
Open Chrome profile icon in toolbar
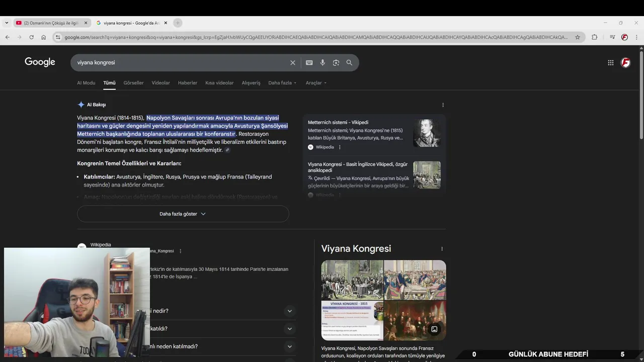click(624, 37)
